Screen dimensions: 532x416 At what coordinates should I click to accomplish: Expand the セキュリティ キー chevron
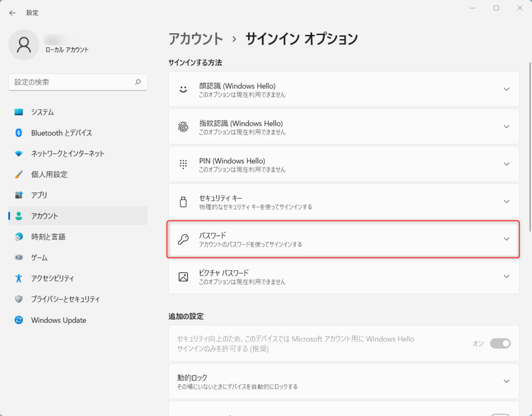[x=507, y=202]
